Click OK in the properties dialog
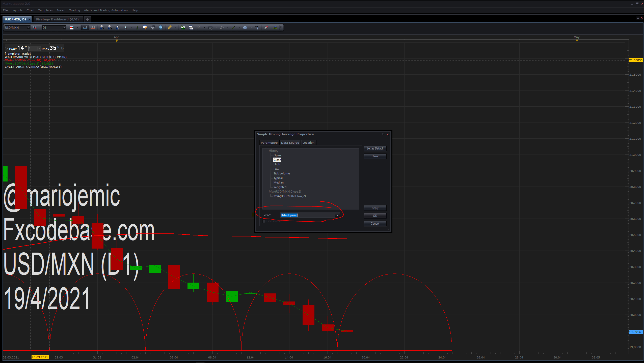The width and height of the screenshot is (644, 363). pos(375,216)
